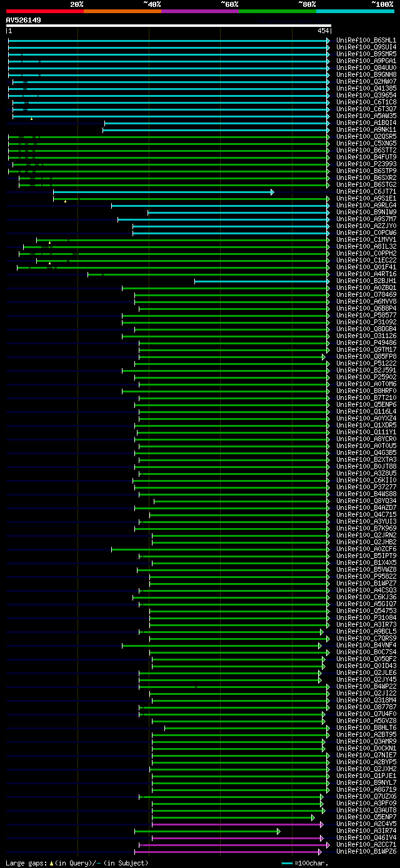The width and height of the screenshot is (400, 868).
Task: Select the UniRef100_Q5ENP7 label
Action: pyautogui.click(x=366, y=817)
